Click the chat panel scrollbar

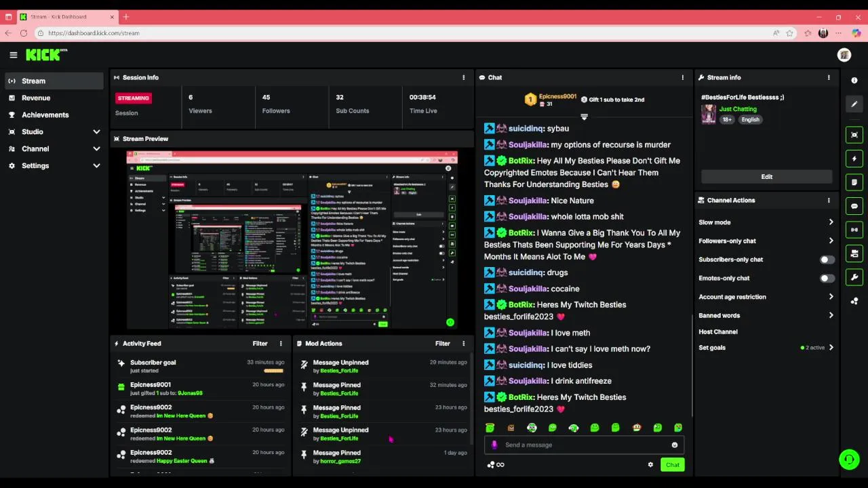click(692, 366)
